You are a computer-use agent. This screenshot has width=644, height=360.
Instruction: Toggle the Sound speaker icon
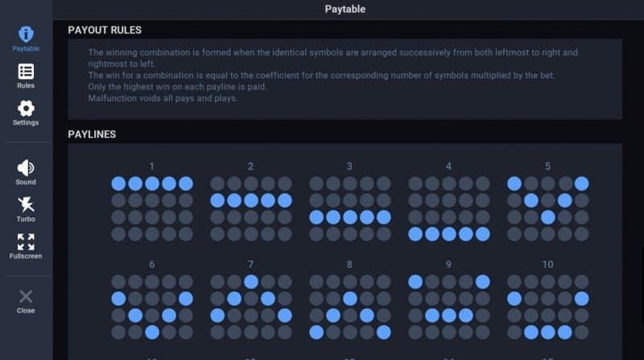[x=26, y=168]
